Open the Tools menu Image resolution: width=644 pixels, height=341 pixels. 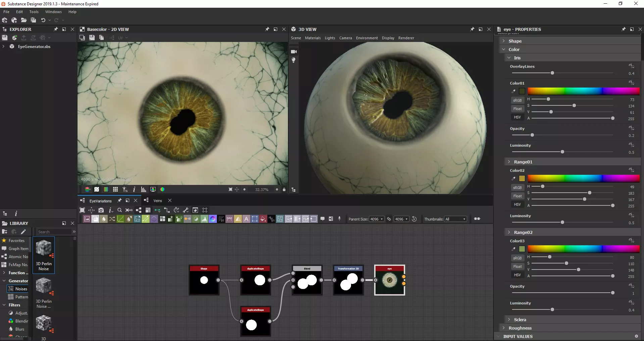pos(34,12)
